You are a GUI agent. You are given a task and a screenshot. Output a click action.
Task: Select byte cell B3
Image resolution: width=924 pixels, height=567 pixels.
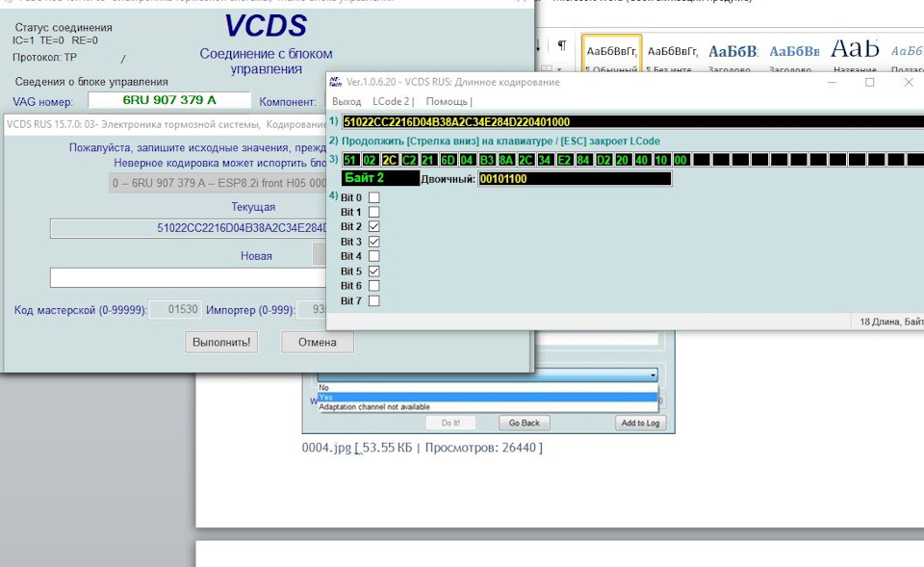coord(486,160)
